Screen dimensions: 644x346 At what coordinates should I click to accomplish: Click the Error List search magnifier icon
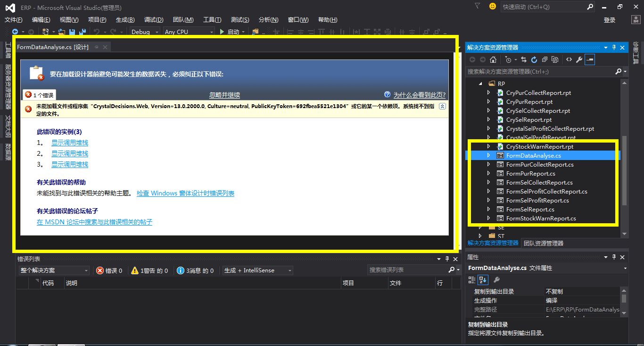click(x=452, y=270)
